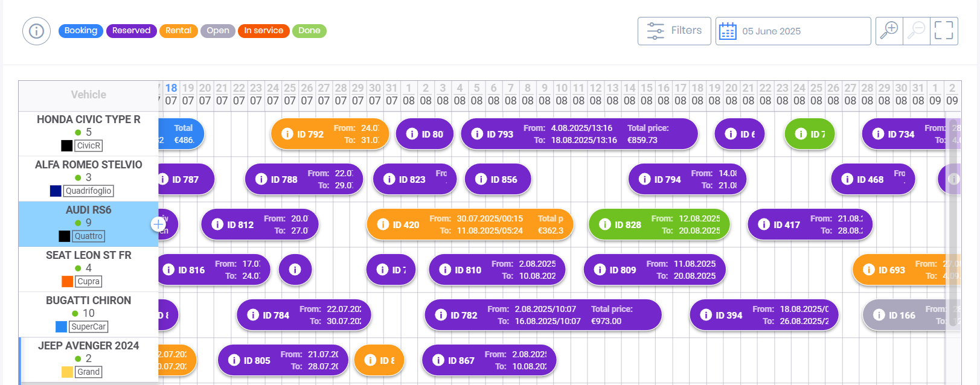980x385 pixels.
Task: Toggle the Reserved status filter tag
Action: [131, 31]
